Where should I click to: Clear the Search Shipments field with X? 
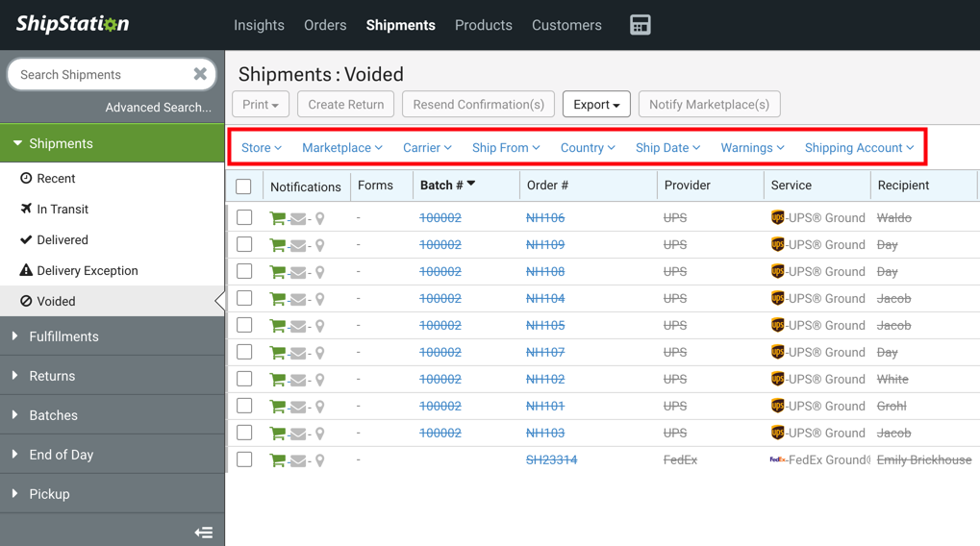point(200,74)
